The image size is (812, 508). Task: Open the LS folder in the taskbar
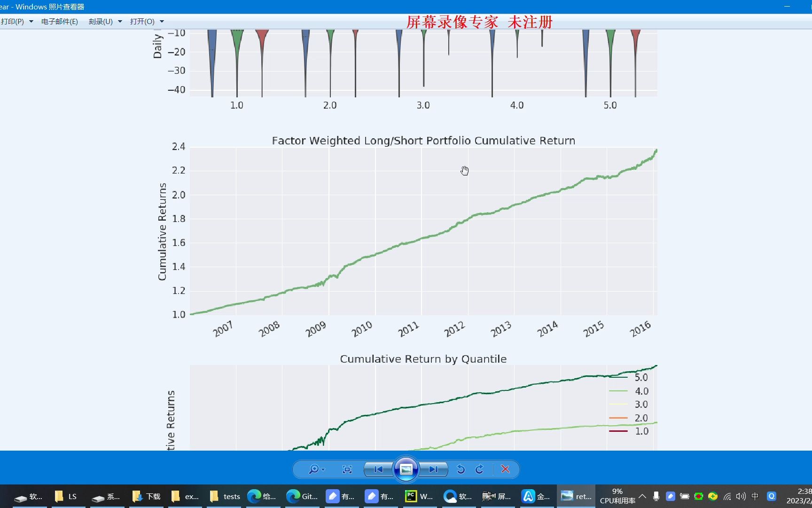[65, 496]
